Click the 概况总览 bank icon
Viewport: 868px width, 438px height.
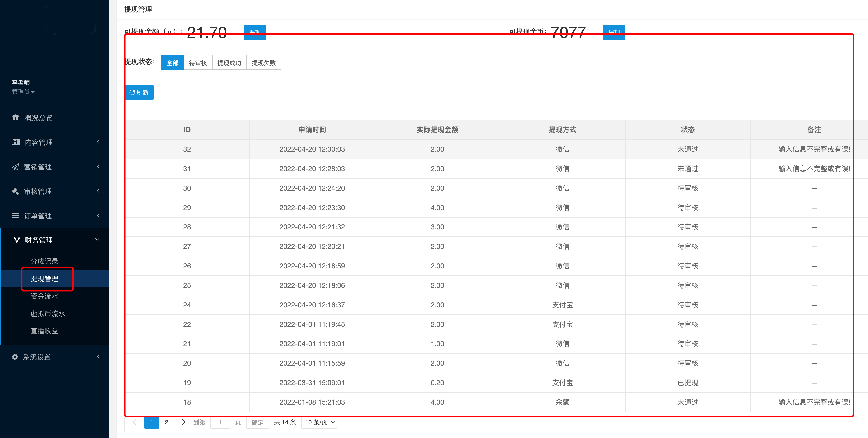[15, 118]
